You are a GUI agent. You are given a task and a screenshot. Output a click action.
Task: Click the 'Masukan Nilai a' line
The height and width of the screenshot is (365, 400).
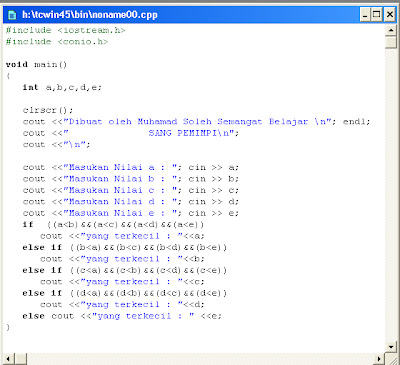131,167
